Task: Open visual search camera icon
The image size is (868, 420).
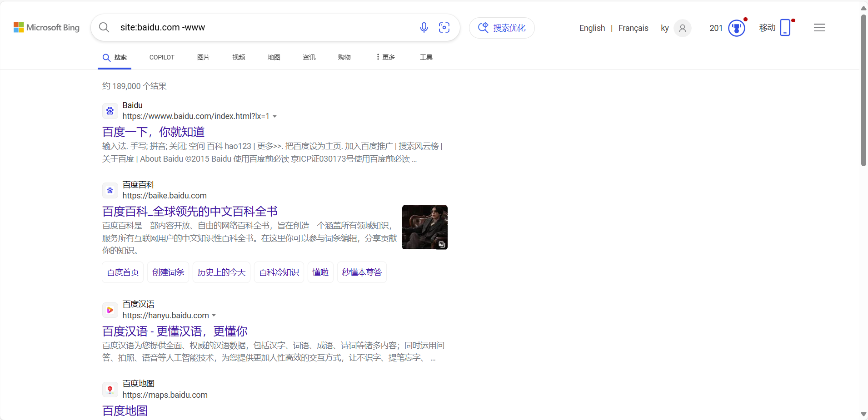Action: pyautogui.click(x=444, y=28)
